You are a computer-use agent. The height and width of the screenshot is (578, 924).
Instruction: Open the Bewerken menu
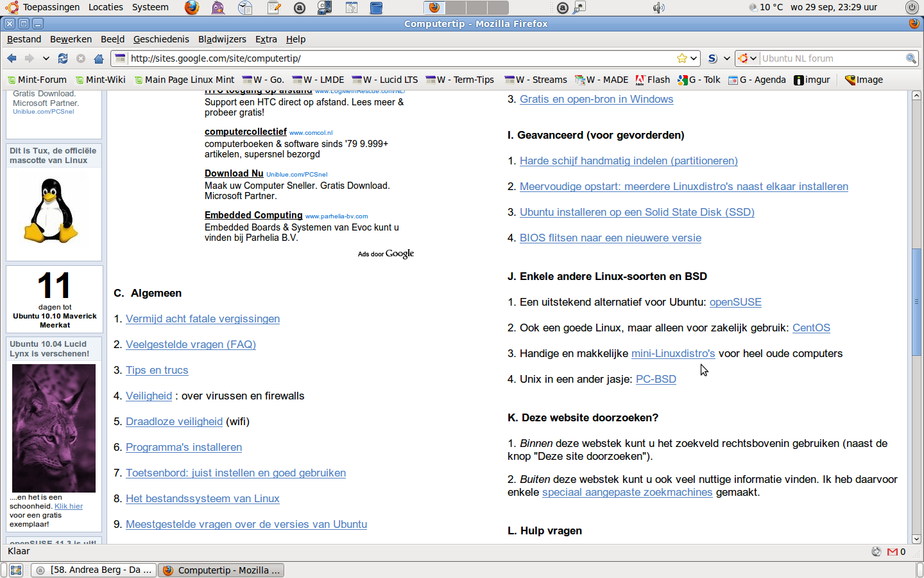71,39
